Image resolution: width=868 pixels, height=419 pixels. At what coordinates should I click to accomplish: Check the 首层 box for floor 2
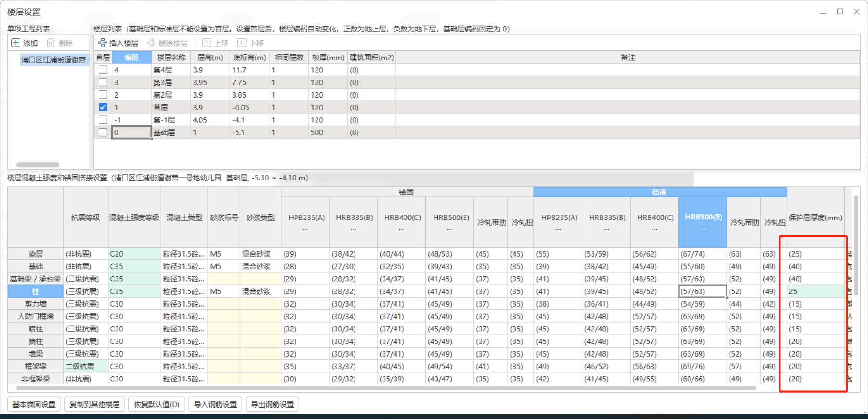pos(103,95)
